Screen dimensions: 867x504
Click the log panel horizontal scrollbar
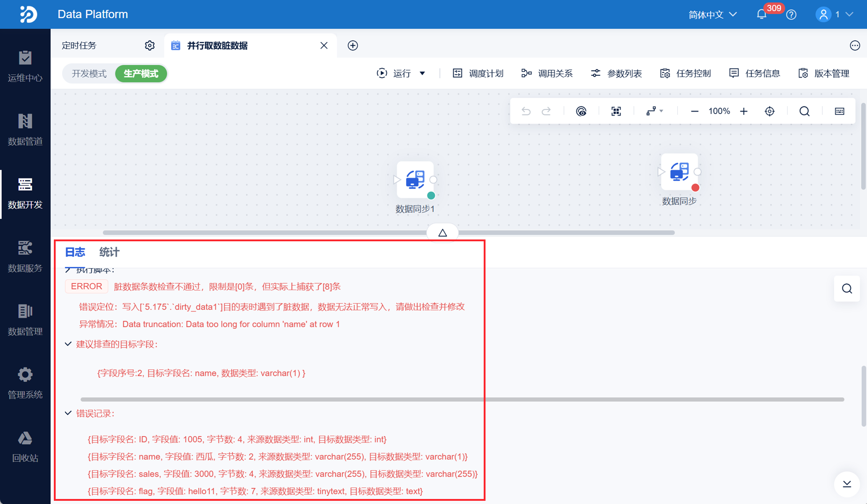pyautogui.click(x=462, y=400)
